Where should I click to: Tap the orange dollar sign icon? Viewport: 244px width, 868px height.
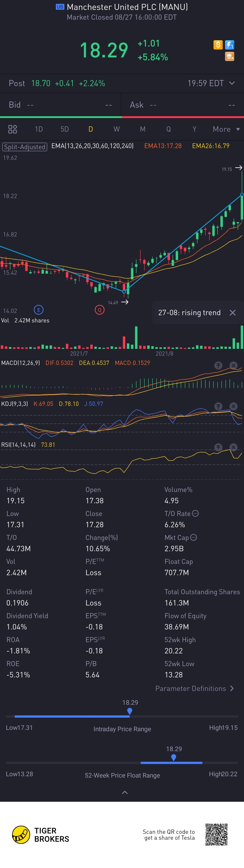218,45
